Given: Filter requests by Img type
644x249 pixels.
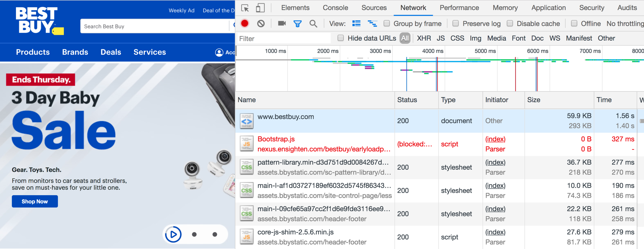Looking at the screenshot, I should 476,38.
